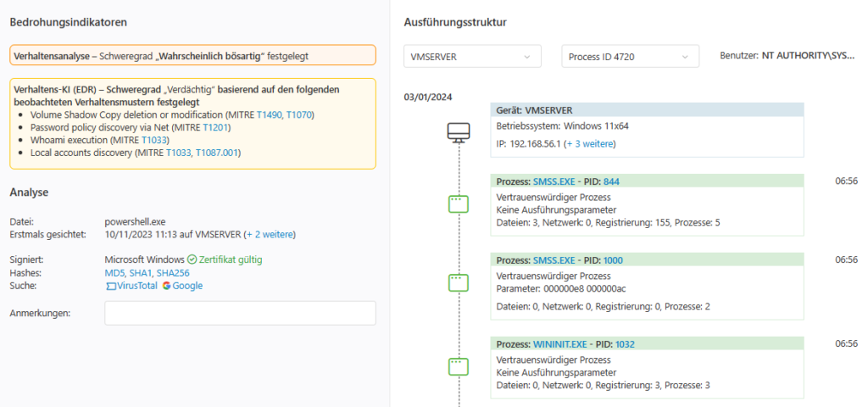The image size is (868, 407).
Task: Click the VirusTotal search icon
Action: click(x=110, y=287)
